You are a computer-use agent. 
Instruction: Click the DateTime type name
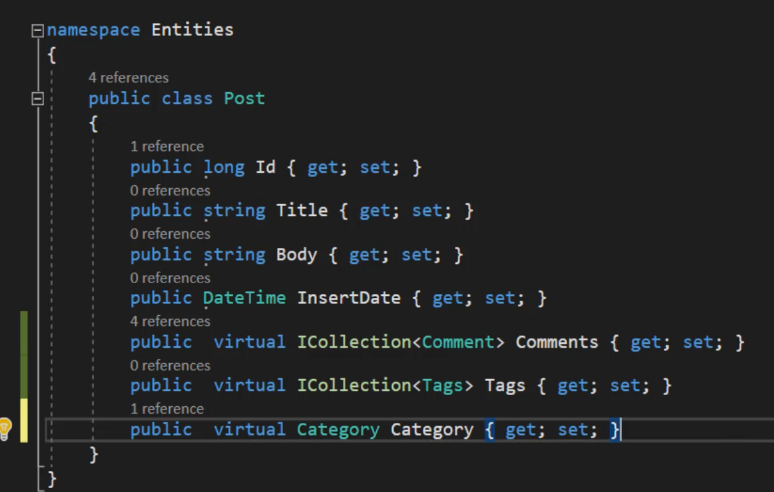pos(244,298)
